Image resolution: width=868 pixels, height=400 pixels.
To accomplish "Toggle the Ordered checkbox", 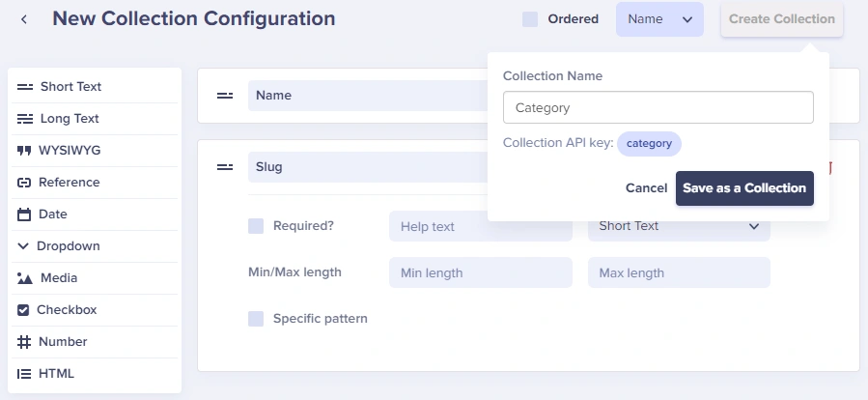I will (x=530, y=19).
